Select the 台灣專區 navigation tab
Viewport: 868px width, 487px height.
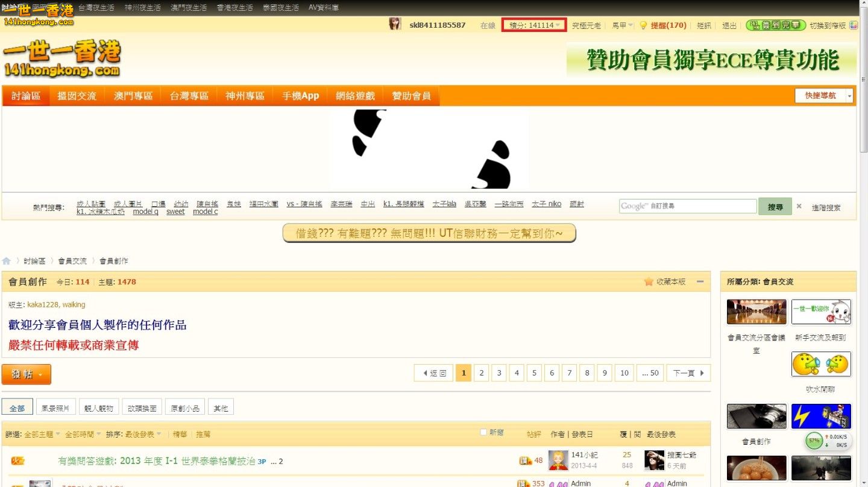point(189,96)
